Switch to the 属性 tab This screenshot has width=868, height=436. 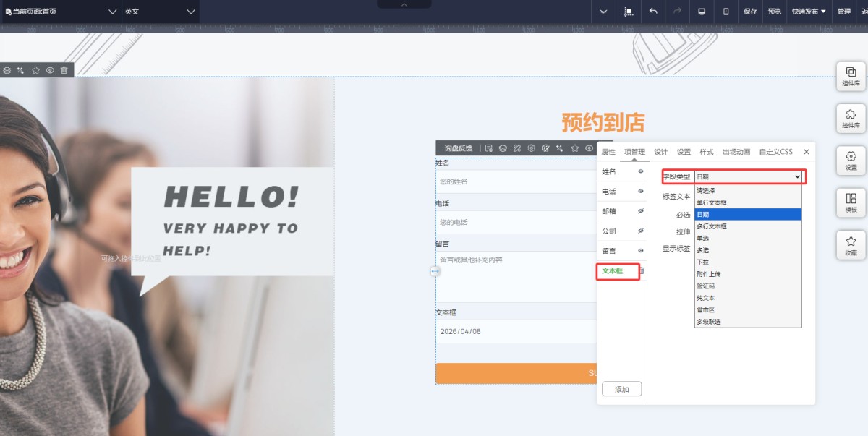point(608,152)
